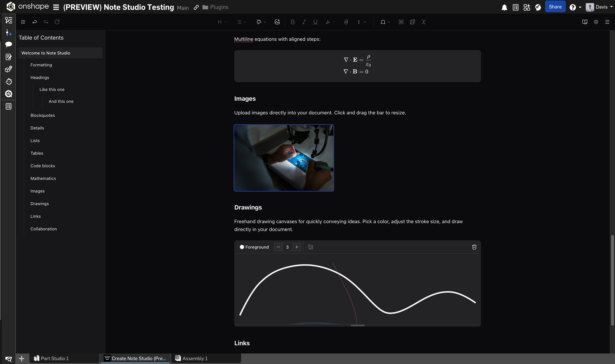Open the comments speech bubble panel
615x364 pixels.
9,44
